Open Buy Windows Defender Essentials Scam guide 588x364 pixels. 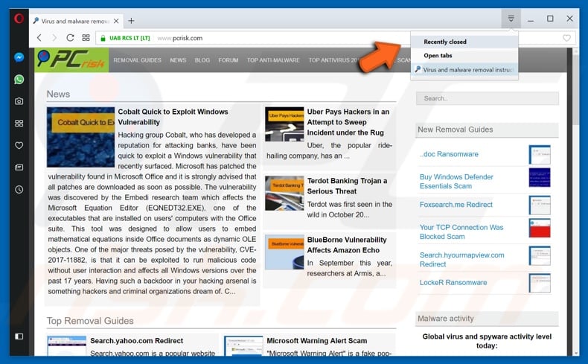[456, 182]
